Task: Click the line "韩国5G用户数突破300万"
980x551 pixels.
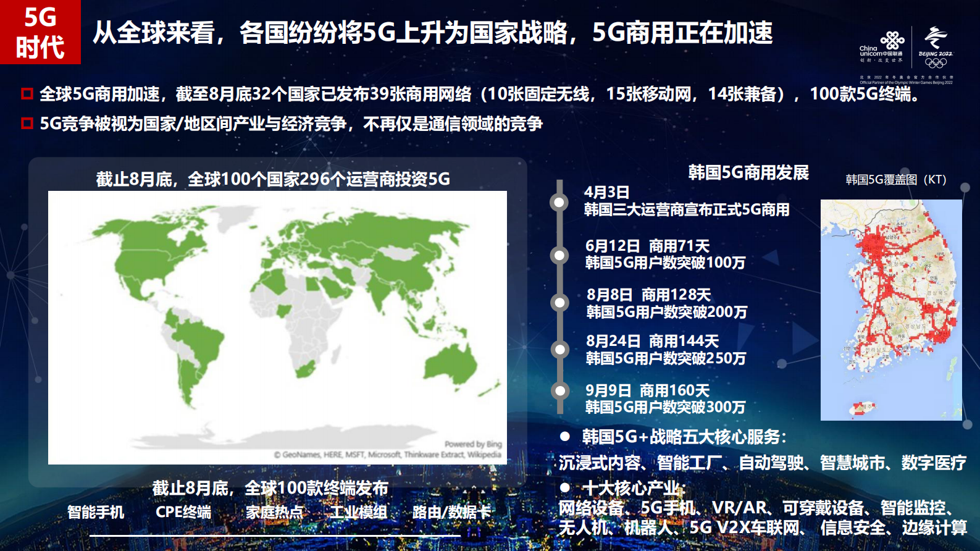Action: tap(665, 407)
